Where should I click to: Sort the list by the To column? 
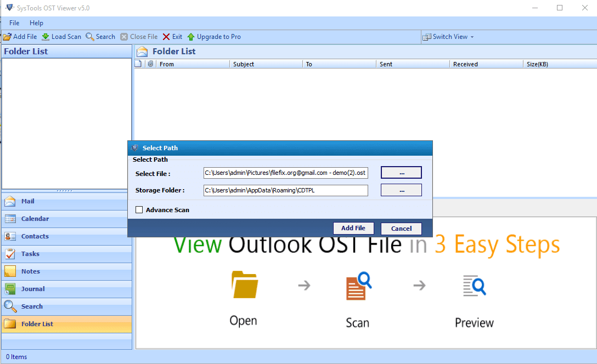340,64
